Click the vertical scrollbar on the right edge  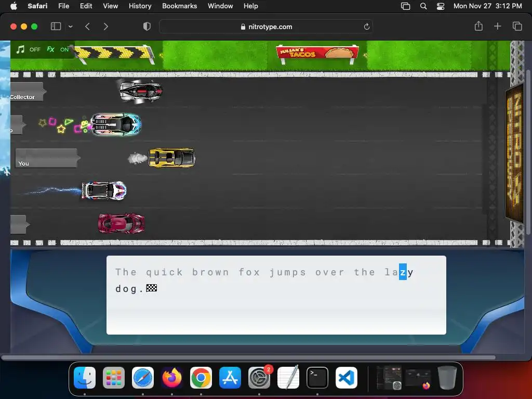[x=528, y=152]
